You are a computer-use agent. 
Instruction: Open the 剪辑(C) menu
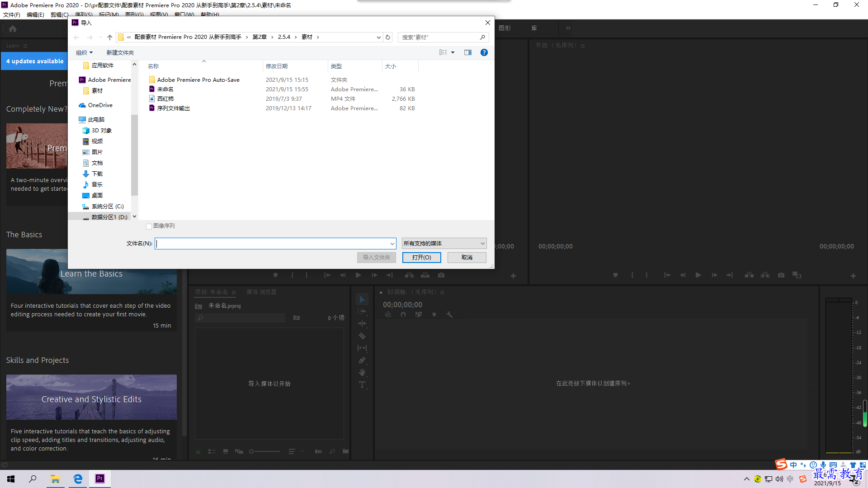[59, 14]
